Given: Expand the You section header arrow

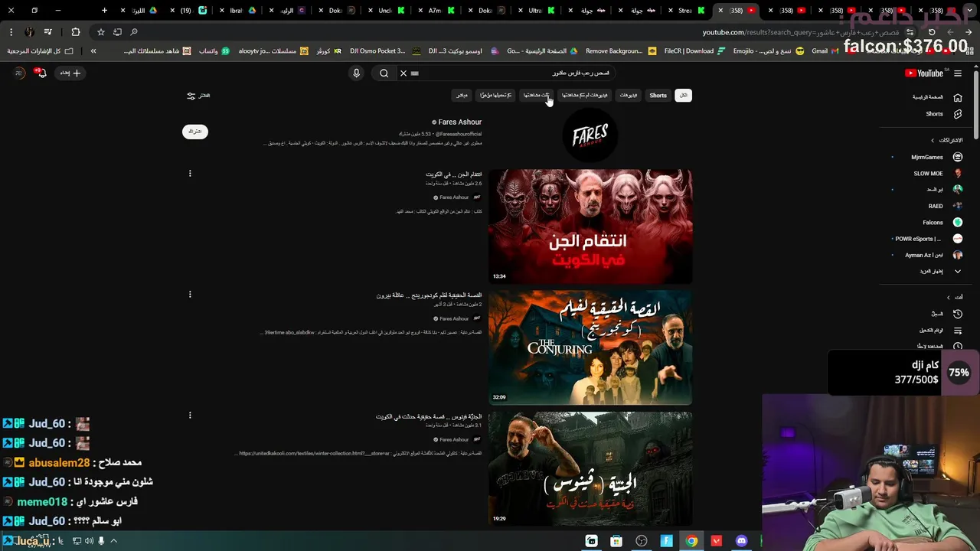Looking at the screenshot, I should coord(948,297).
